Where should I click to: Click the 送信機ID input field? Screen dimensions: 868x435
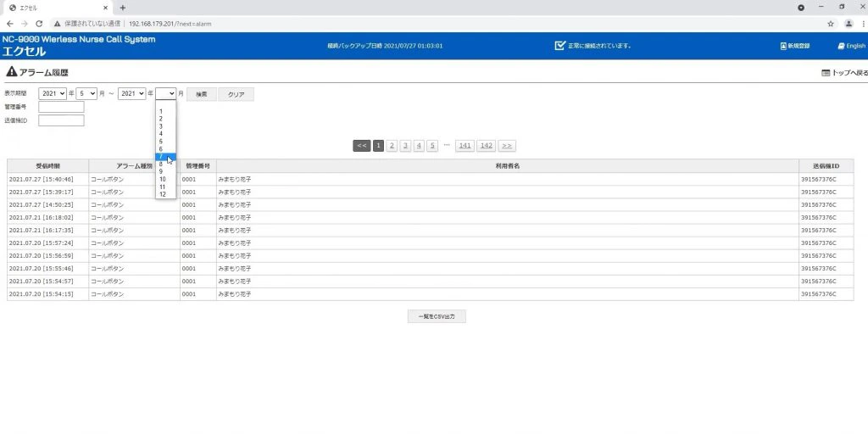pos(61,120)
